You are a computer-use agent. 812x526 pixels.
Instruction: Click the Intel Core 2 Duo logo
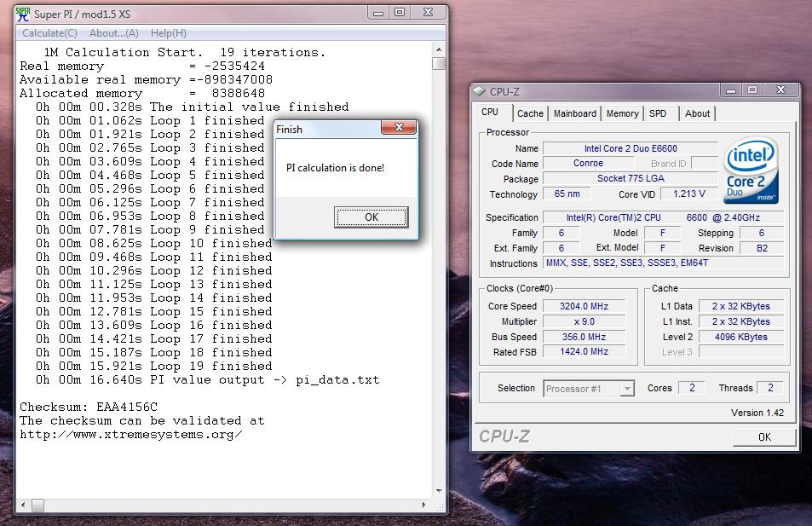[751, 170]
